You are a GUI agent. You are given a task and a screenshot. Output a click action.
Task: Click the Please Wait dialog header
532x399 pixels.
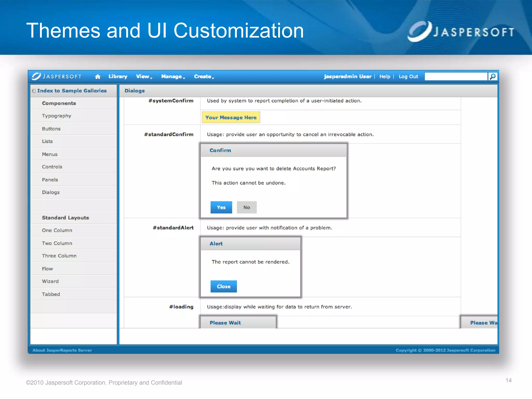(238, 323)
